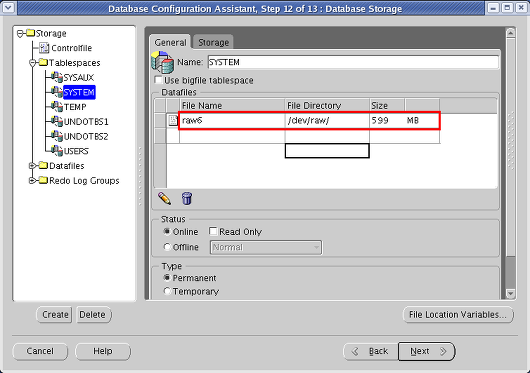Switch to the Storage tab

pos(213,43)
